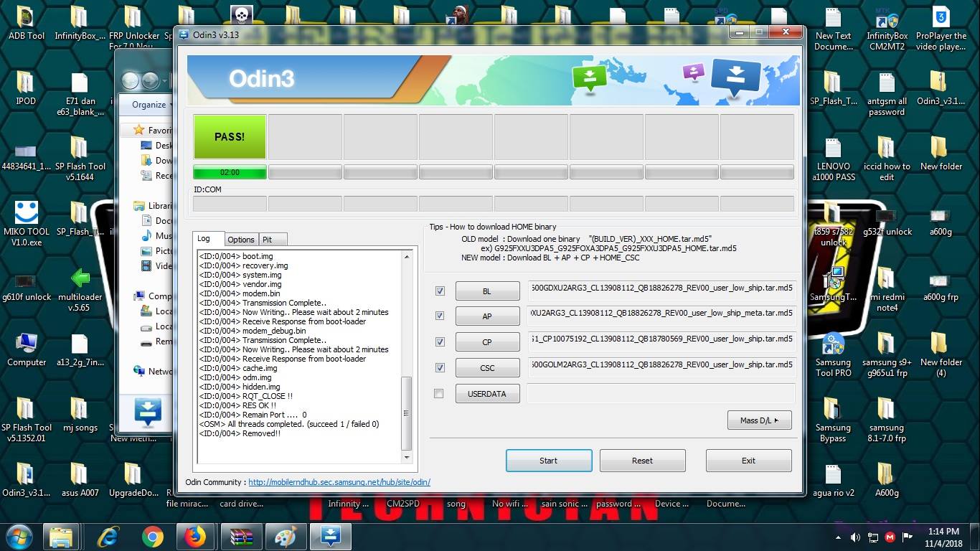Screen dimensions: 980x551
Task: Open Windows Explorer from the taskbar
Action: coord(62,536)
